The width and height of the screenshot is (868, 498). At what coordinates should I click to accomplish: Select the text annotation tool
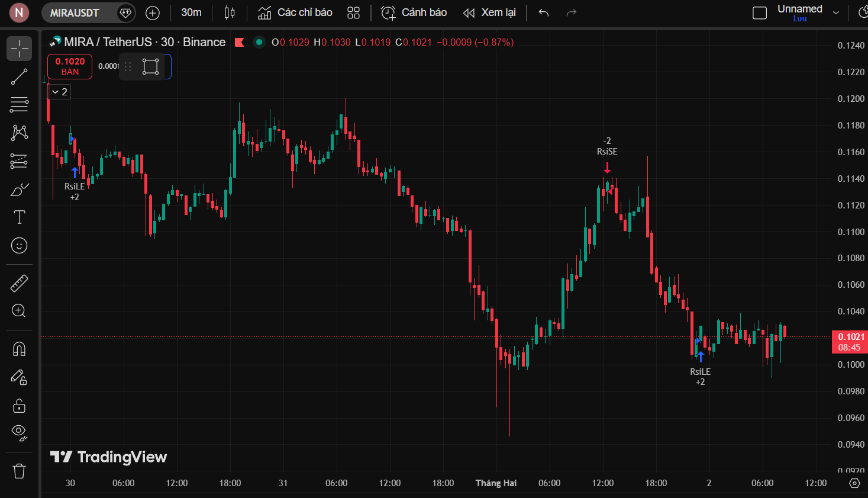[19, 217]
